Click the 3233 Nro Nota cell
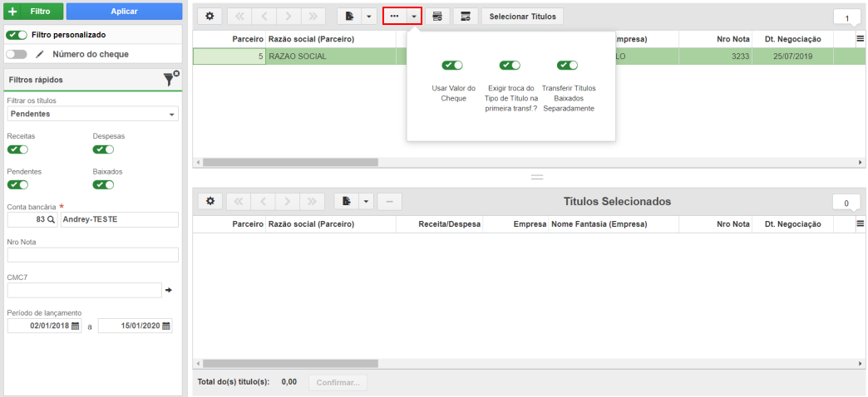This screenshot has height=397, width=868. pyautogui.click(x=715, y=56)
